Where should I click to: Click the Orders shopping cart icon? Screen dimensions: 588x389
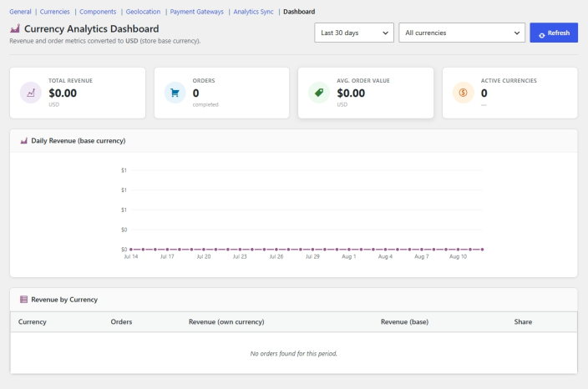point(175,93)
